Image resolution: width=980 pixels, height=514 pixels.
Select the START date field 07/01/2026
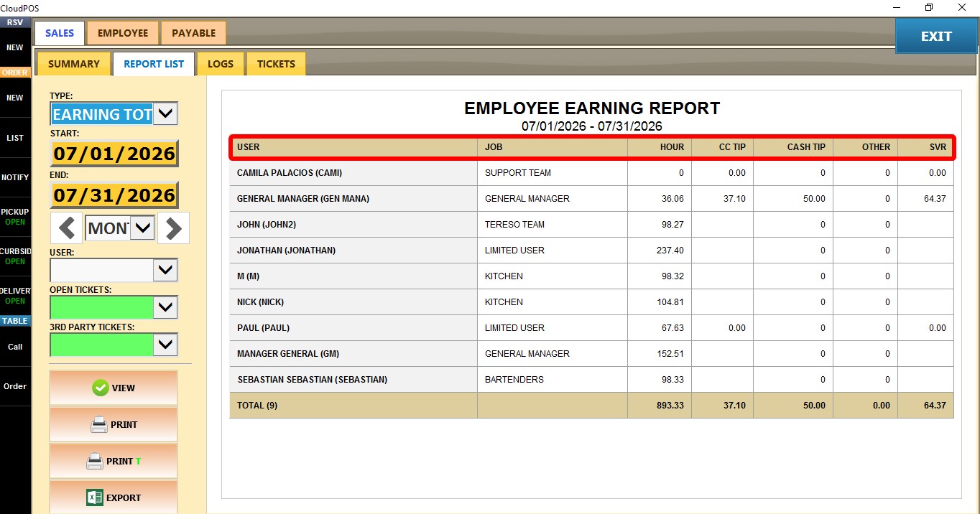tap(114, 154)
